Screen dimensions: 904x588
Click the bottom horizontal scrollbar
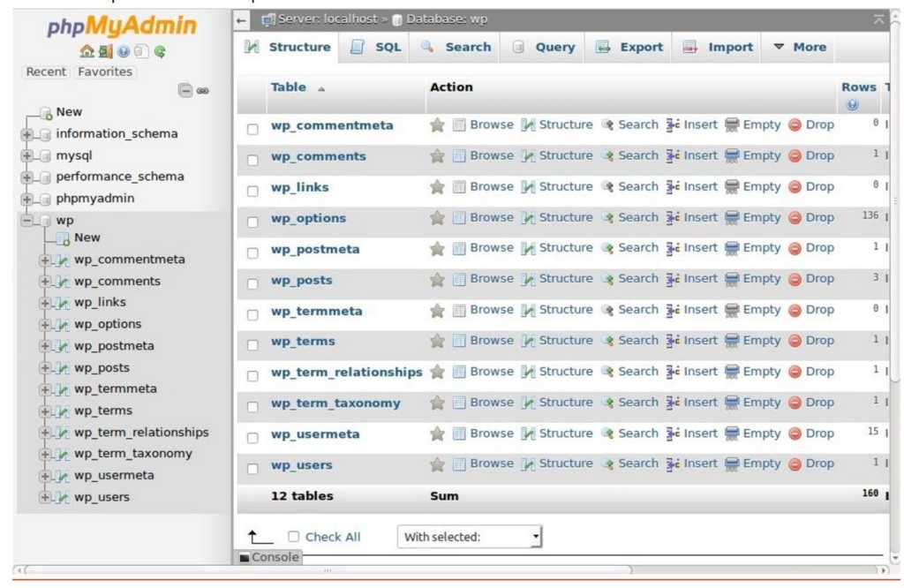[328, 570]
